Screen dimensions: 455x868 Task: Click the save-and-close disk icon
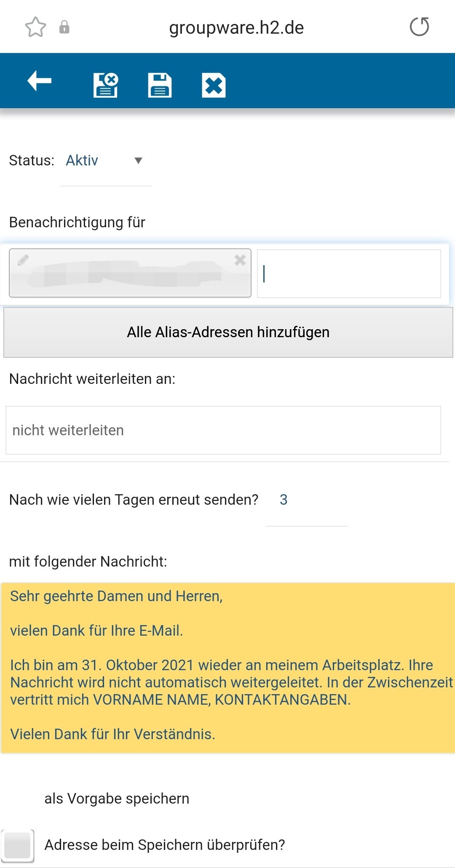click(x=105, y=85)
